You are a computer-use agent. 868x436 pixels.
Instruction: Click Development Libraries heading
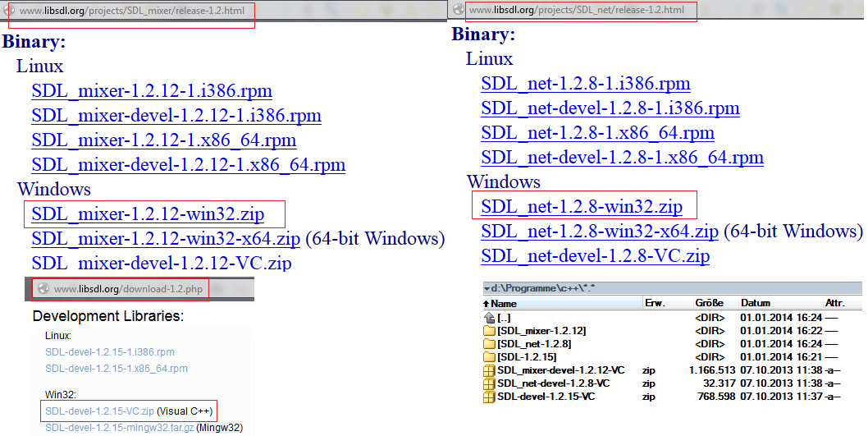[x=108, y=316]
